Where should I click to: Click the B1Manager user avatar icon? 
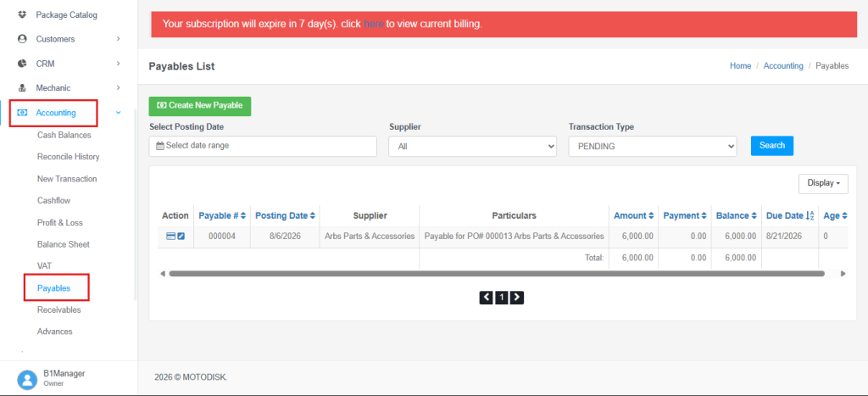coord(27,379)
